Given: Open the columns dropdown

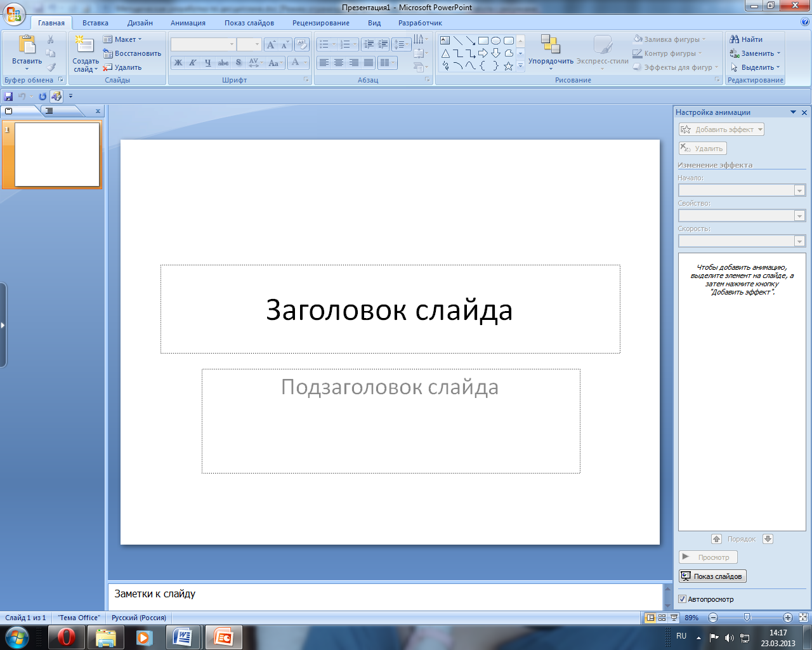Looking at the screenshot, I should click(387, 63).
